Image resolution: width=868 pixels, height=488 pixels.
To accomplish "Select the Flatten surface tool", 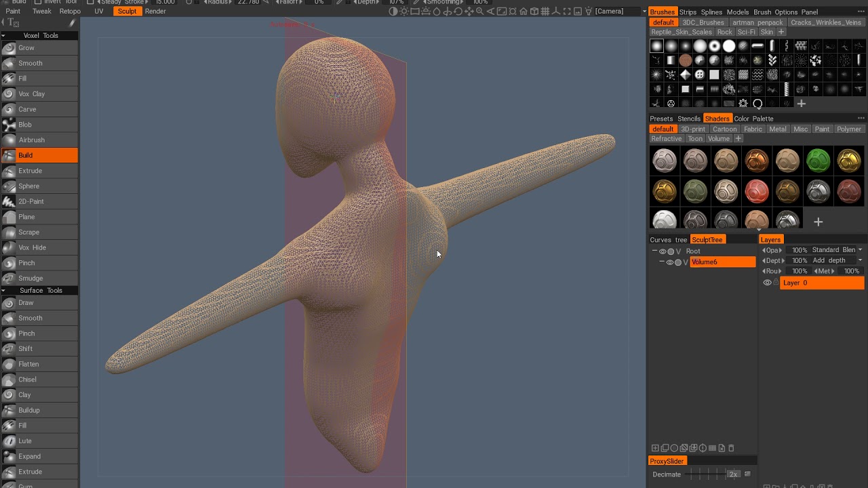I will point(39,364).
